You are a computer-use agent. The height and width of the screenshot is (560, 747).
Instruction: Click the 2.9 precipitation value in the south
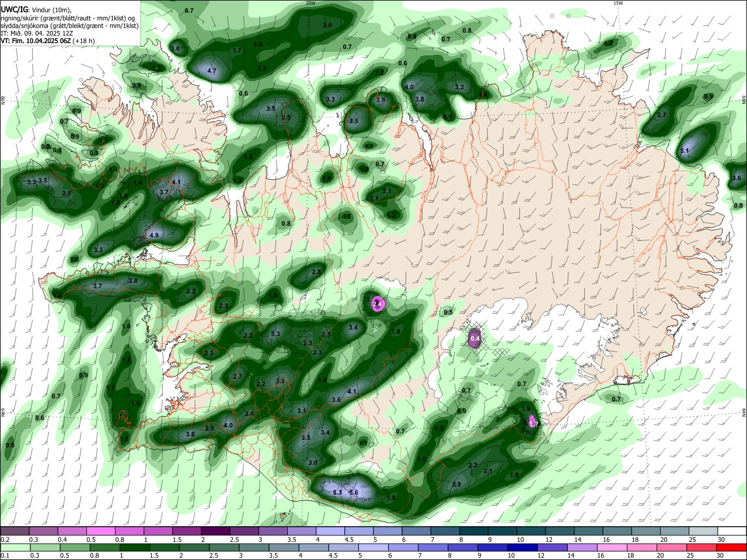pyautogui.click(x=456, y=485)
